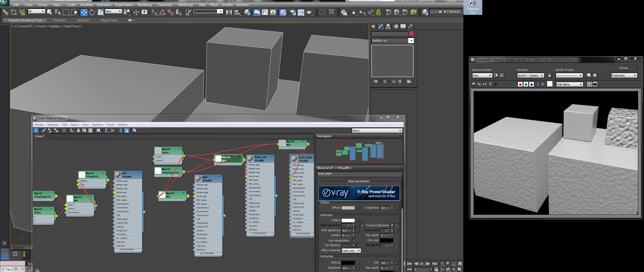
Task: Open the Curve Editor icon
Action: 265,12
